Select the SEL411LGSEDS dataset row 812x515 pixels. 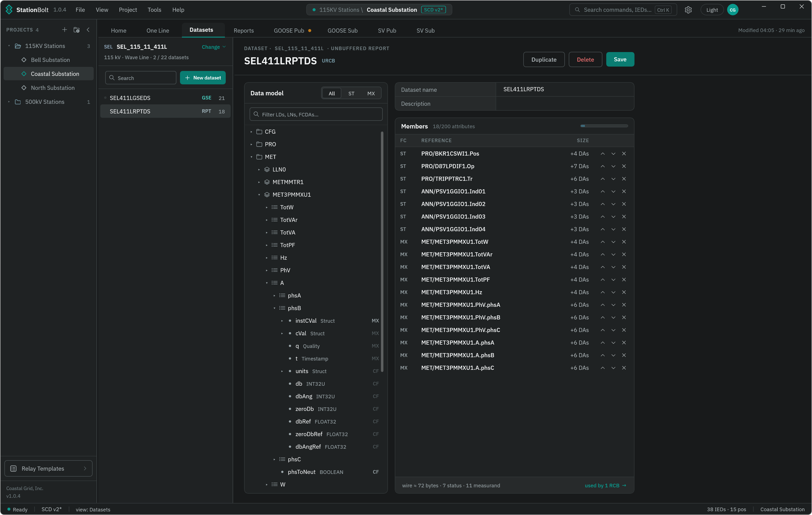click(165, 98)
